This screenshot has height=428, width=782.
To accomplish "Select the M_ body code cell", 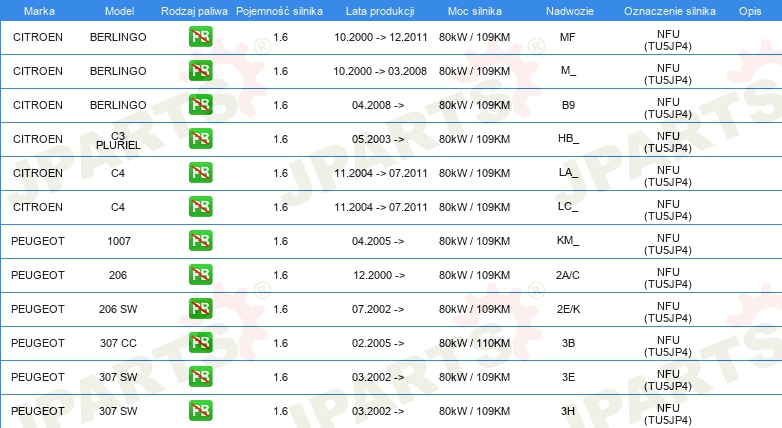I will [568, 71].
